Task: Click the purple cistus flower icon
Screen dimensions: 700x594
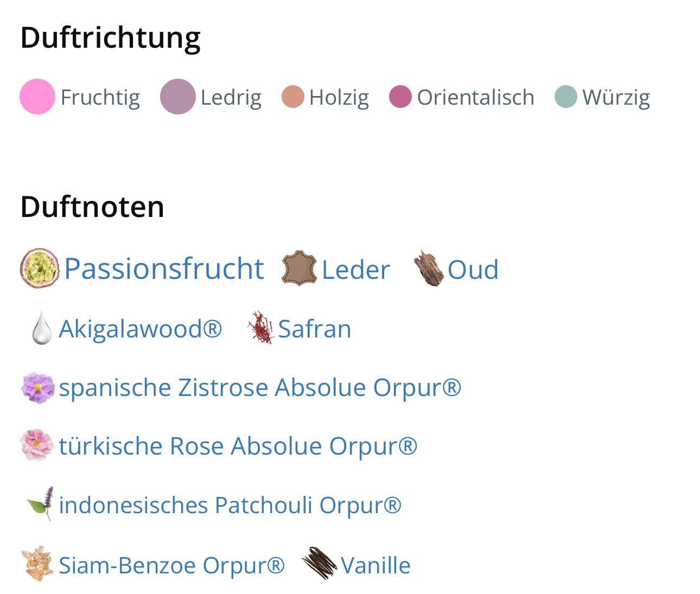Action: click(x=38, y=387)
